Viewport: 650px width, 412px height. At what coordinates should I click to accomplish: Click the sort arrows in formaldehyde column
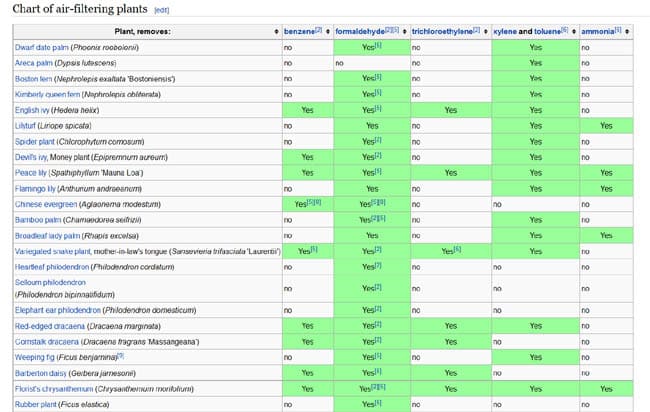(x=404, y=32)
